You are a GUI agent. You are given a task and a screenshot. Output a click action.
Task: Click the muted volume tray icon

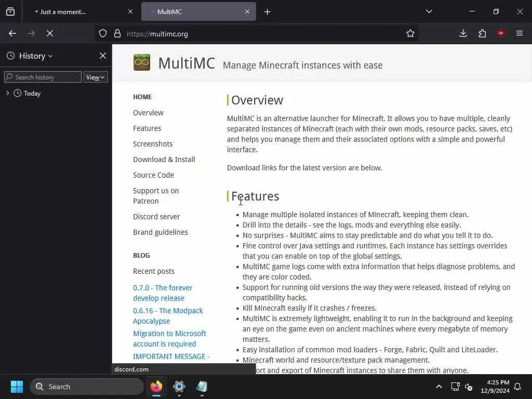pos(469,387)
